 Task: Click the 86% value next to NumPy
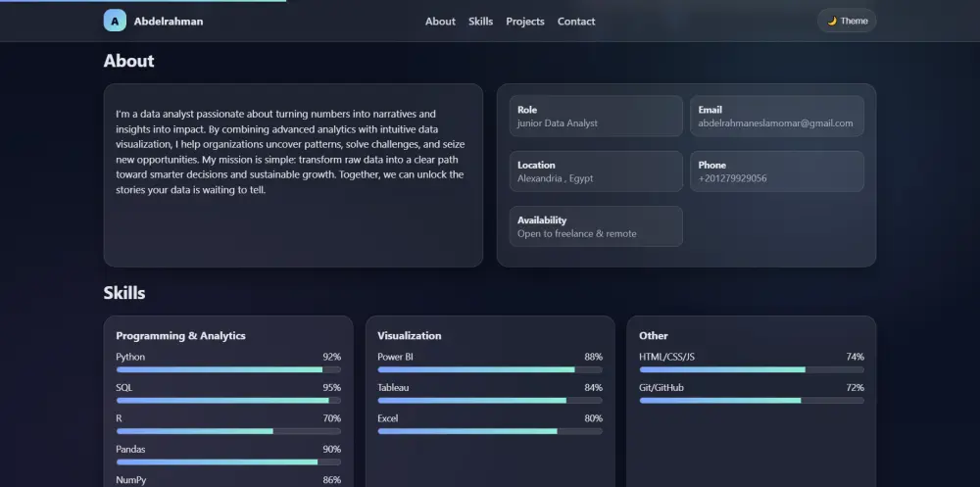click(332, 480)
